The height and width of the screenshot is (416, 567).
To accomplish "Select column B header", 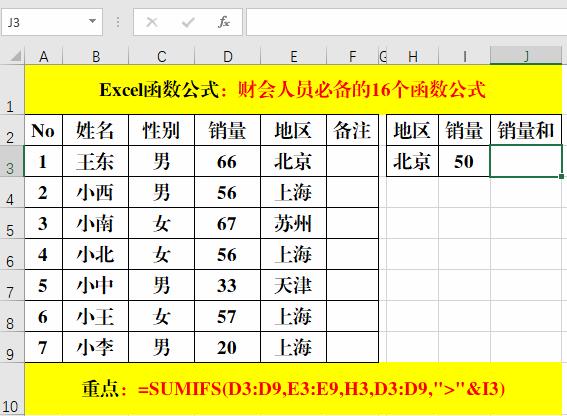I will pyautogui.click(x=95, y=56).
